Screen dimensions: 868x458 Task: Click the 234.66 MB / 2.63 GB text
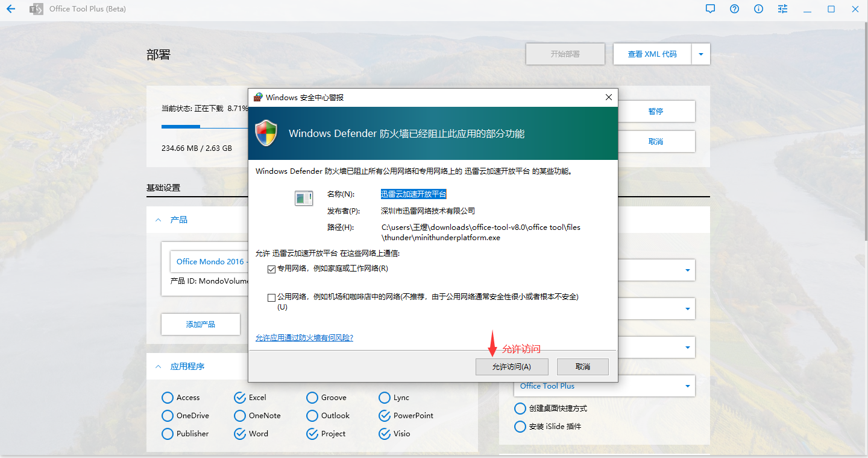197,148
